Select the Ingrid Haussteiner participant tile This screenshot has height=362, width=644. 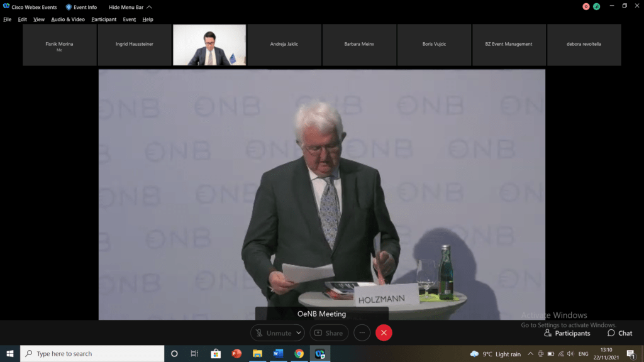[x=135, y=45]
